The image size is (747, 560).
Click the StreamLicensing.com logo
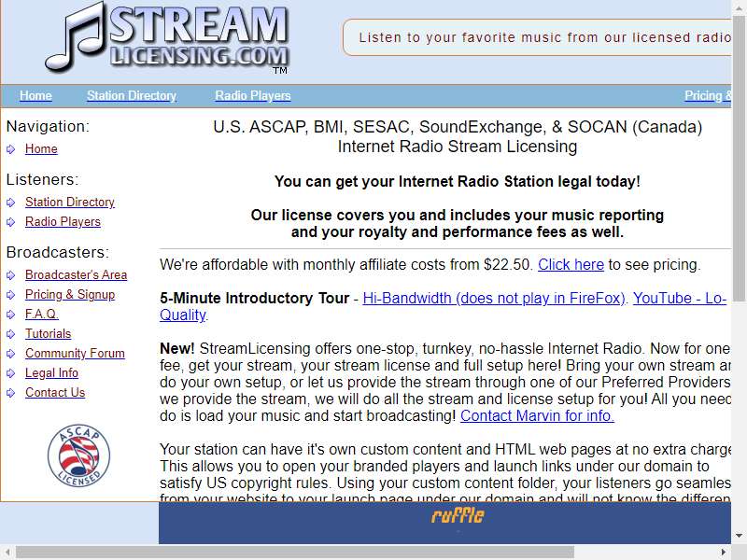(x=167, y=38)
